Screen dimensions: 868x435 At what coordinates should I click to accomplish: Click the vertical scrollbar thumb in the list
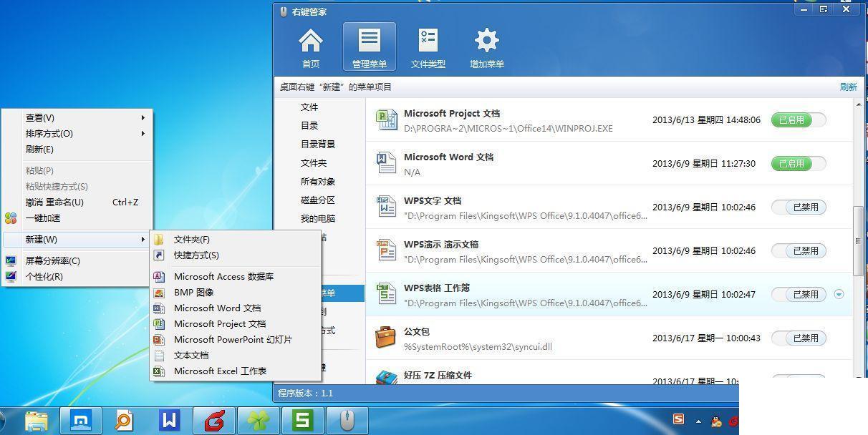[x=858, y=241]
